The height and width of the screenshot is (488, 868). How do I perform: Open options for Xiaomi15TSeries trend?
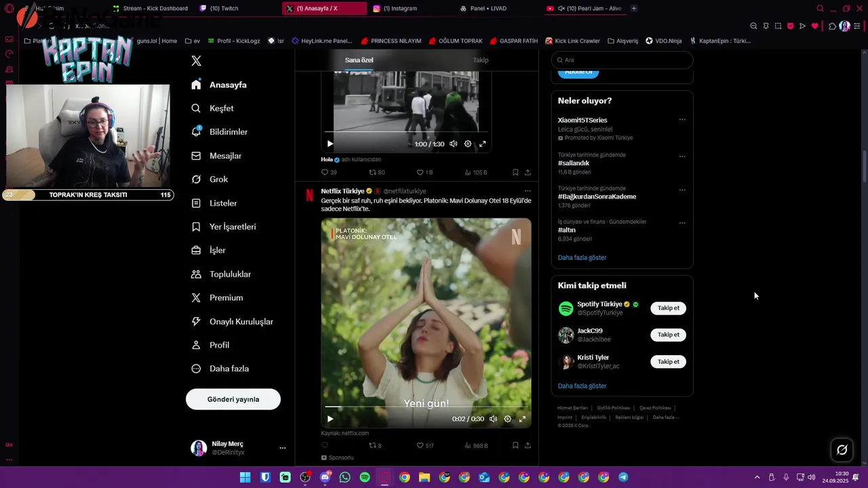(682, 120)
